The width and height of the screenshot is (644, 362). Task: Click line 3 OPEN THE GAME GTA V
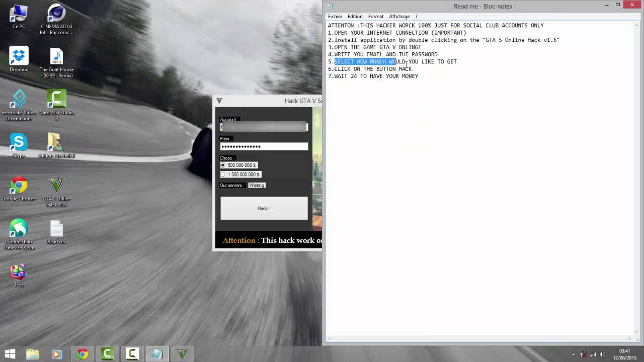click(x=375, y=47)
